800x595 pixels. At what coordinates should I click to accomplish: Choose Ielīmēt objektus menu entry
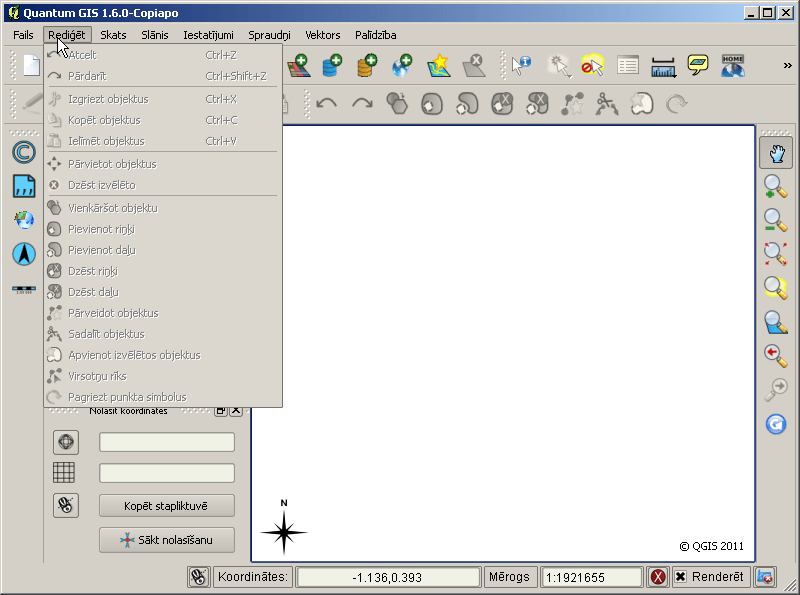pyautogui.click(x=163, y=141)
